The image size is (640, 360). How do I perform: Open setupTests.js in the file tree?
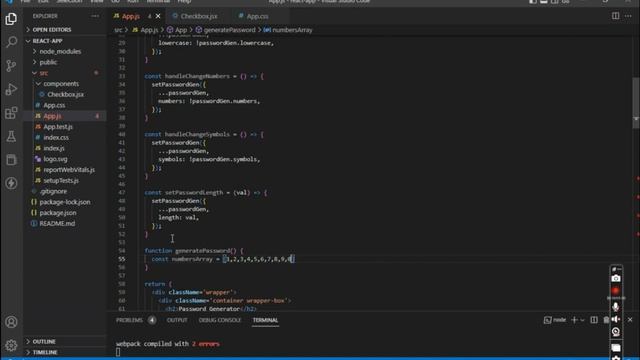click(x=61, y=180)
